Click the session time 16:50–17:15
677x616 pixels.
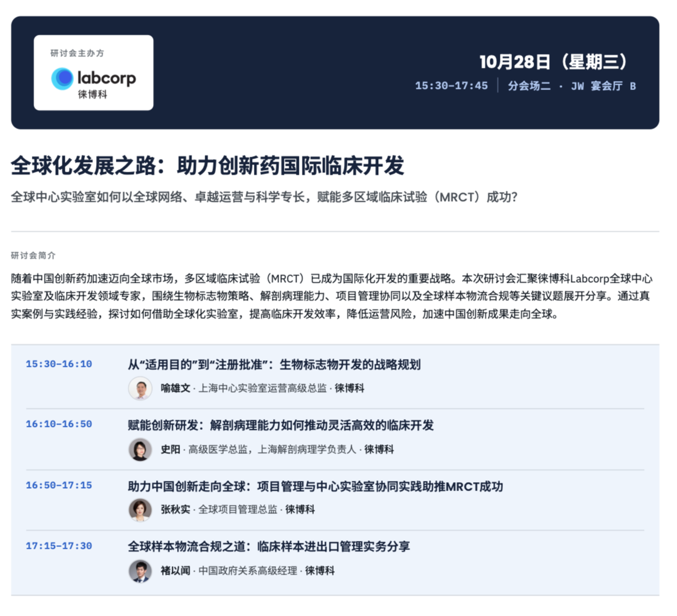tap(59, 486)
